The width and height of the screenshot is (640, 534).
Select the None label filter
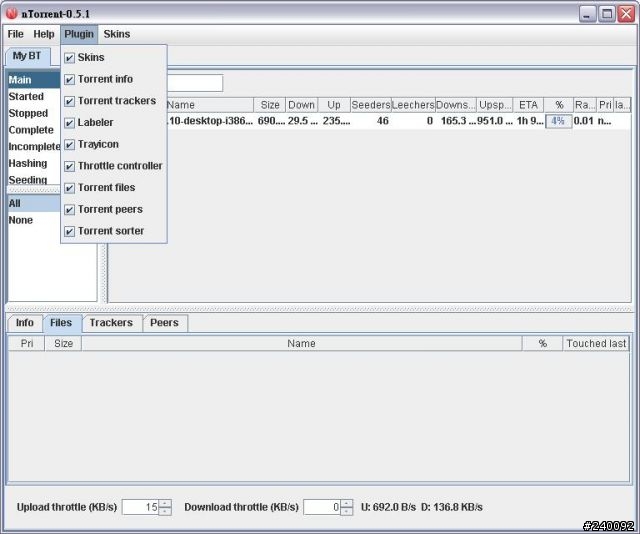tap(34, 220)
